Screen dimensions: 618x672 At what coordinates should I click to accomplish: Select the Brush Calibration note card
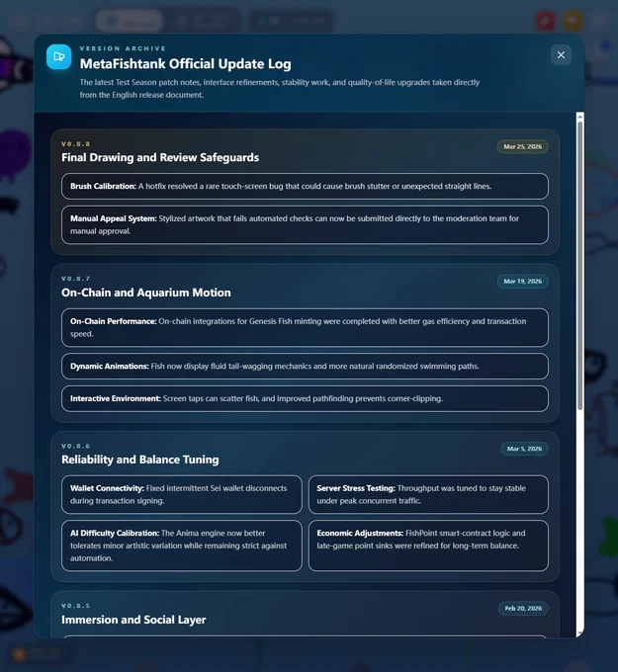[x=305, y=186]
